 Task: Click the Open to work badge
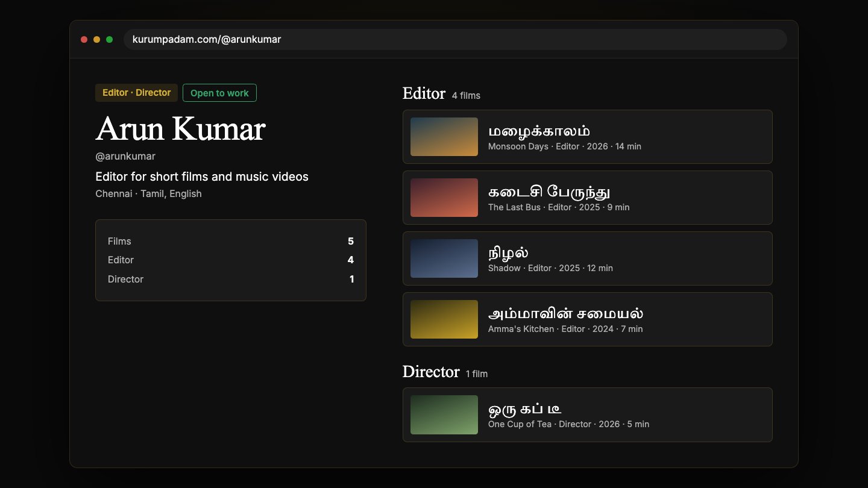(219, 93)
